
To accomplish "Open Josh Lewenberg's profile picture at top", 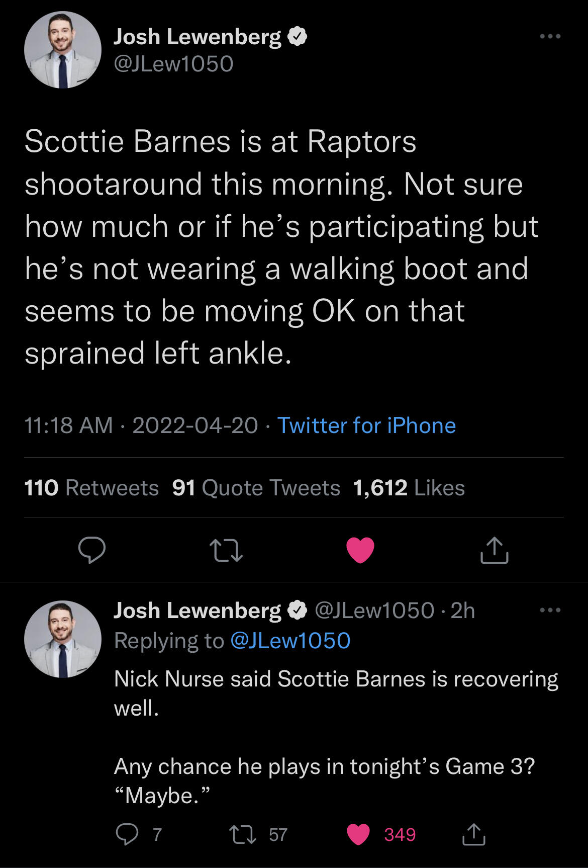I will [x=63, y=50].
